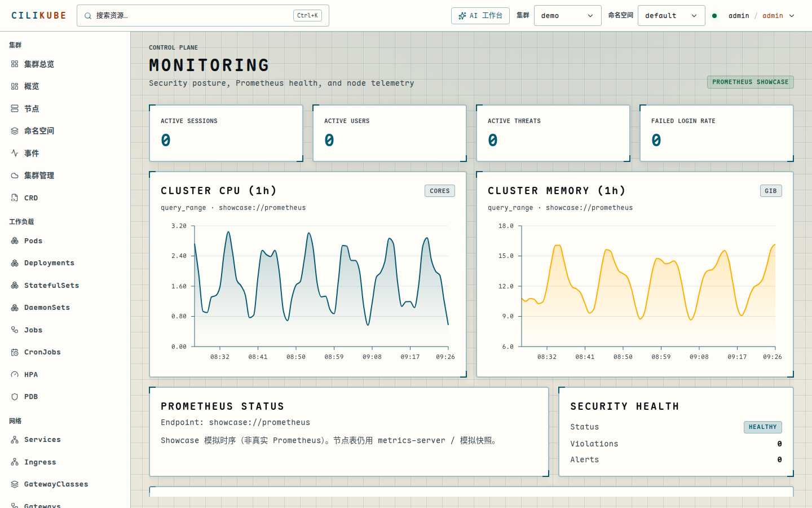
Task: Click the CORES unit badge
Action: click(440, 191)
